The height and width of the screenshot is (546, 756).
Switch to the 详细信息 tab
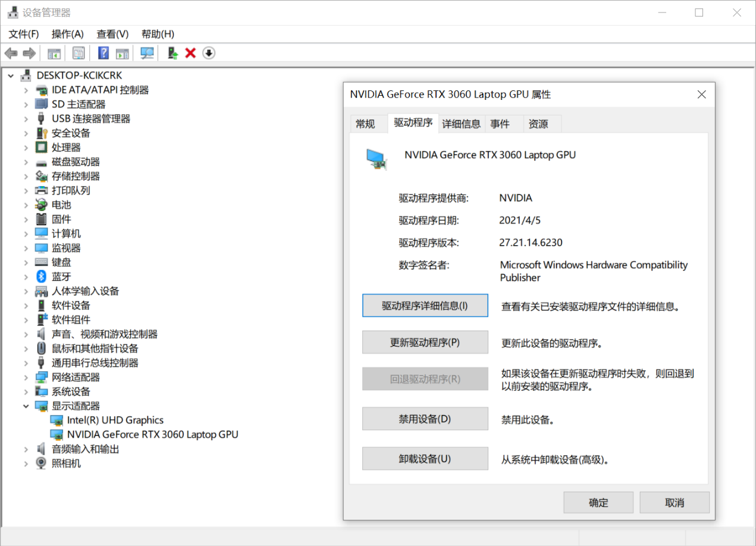462,124
